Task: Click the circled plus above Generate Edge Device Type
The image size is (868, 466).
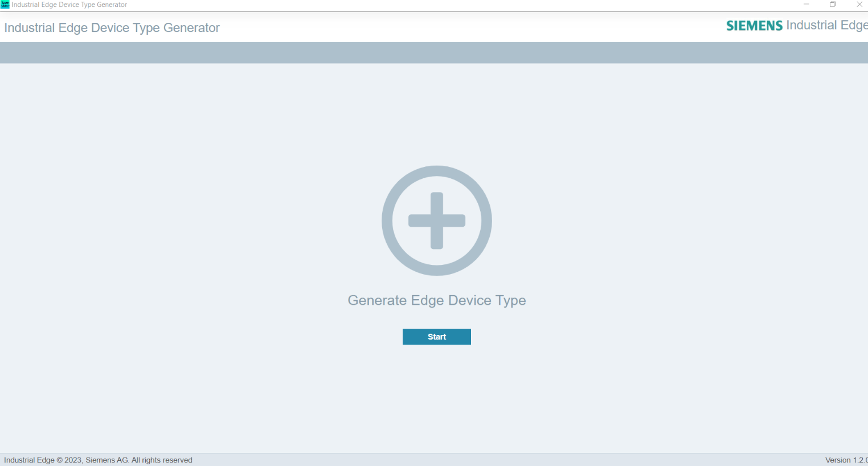Action: click(x=437, y=220)
